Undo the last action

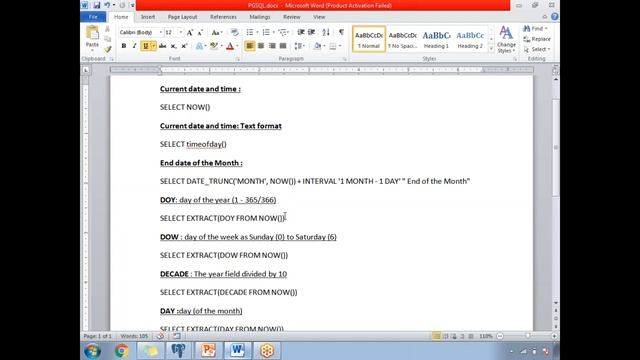(107, 5)
